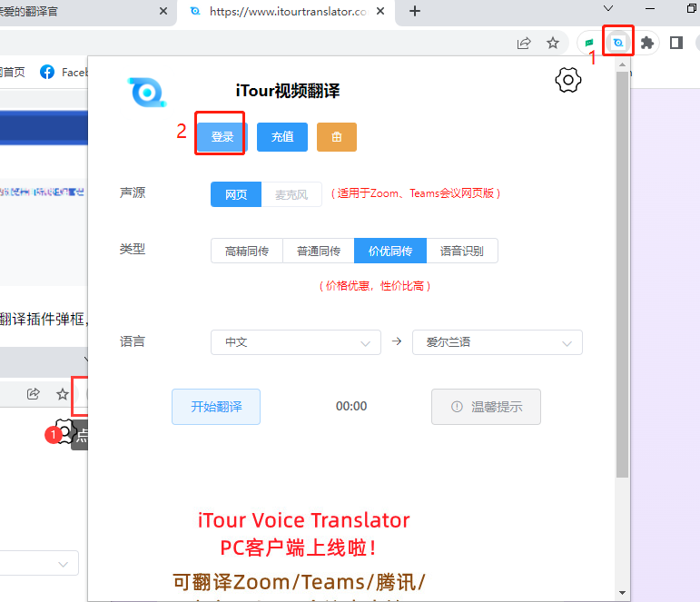Open a new browser tab
700x602 pixels.
pyautogui.click(x=415, y=11)
